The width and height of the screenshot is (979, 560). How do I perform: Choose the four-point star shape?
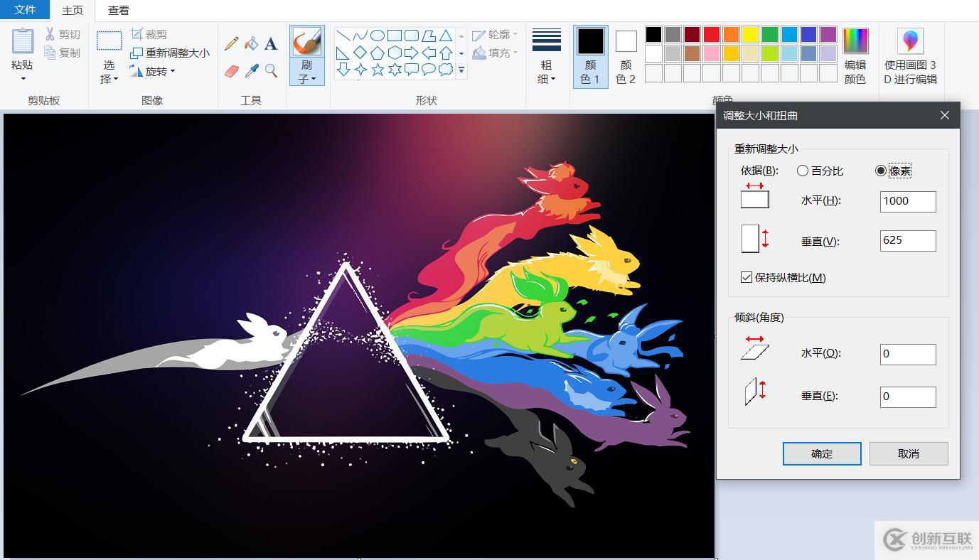[360, 69]
